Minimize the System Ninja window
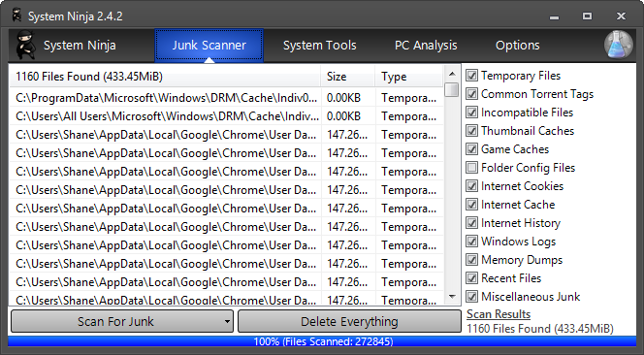Image resolution: width=644 pixels, height=355 pixels. (x=554, y=16)
